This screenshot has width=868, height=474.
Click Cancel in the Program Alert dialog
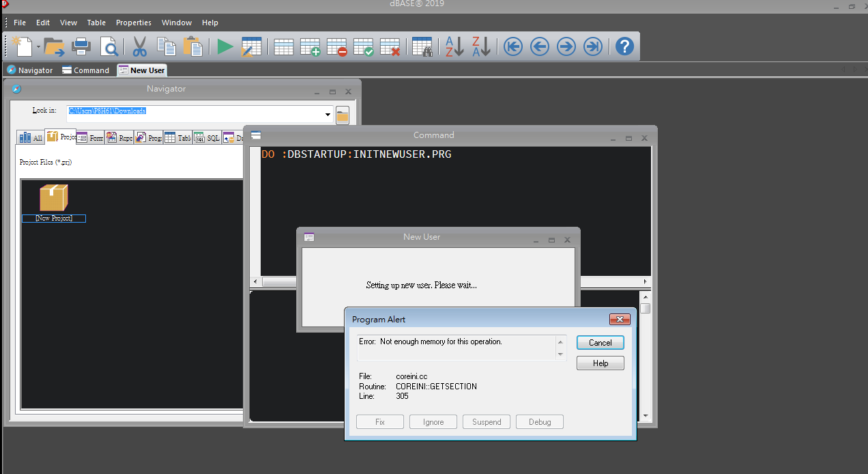coord(601,343)
